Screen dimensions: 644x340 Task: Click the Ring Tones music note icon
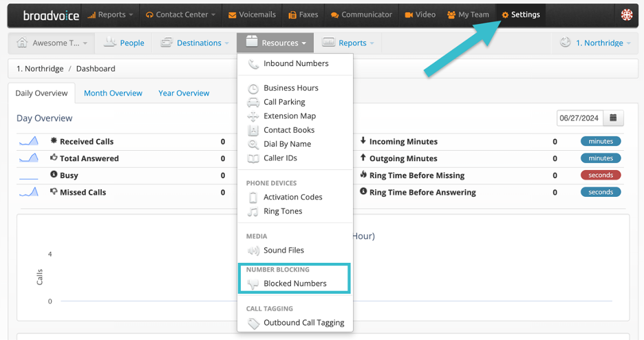tap(253, 211)
